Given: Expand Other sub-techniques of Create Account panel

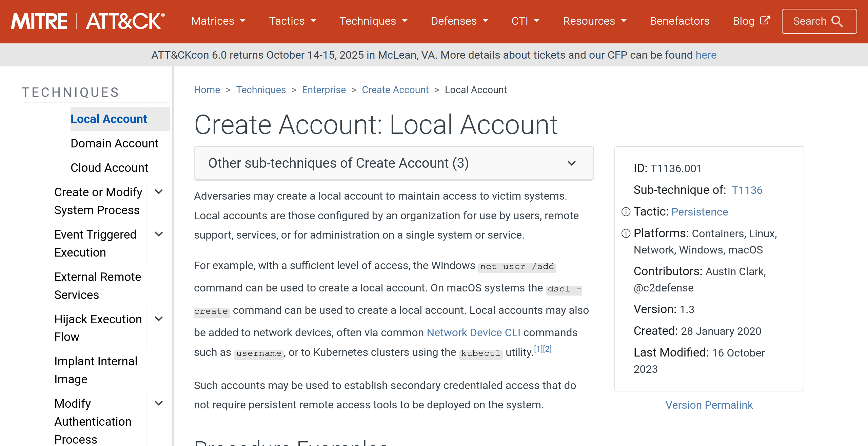Looking at the screenshot, I should [x=394, y=163].
